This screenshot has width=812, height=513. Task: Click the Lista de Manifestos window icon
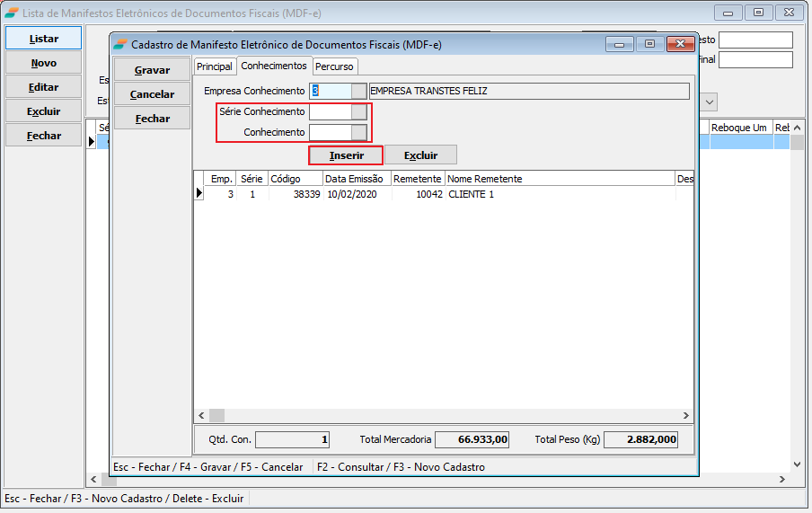11,12
